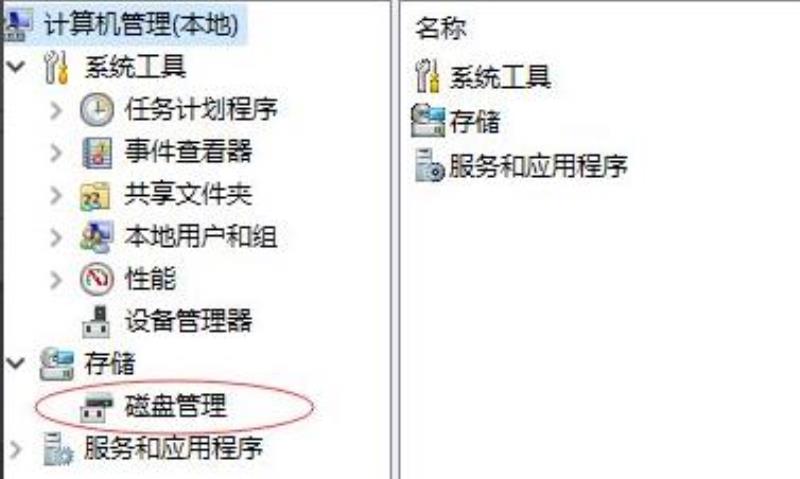Expand the 事件查看器 node
The height and width of the screenshot is (479, 800).
[x=56, y=153]
